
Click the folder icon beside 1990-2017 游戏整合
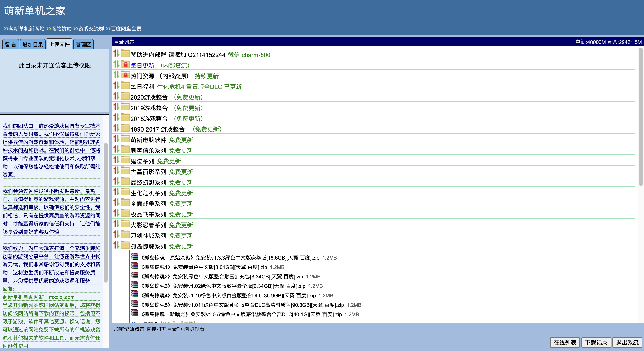click(x=125, y=128)
